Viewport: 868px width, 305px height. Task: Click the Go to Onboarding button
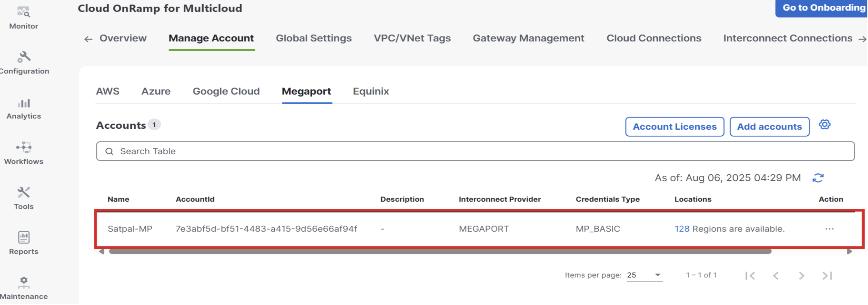pos(821,8)
